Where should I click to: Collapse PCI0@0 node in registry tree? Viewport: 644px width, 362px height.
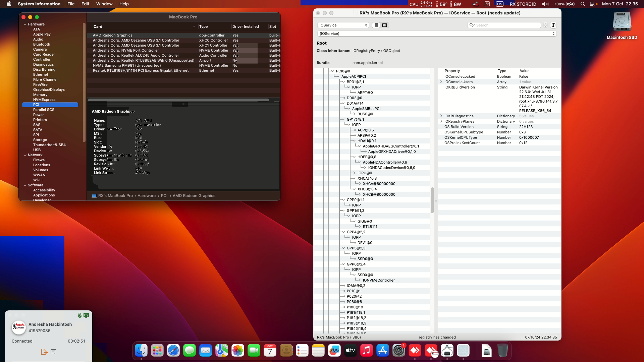(332, 71)
